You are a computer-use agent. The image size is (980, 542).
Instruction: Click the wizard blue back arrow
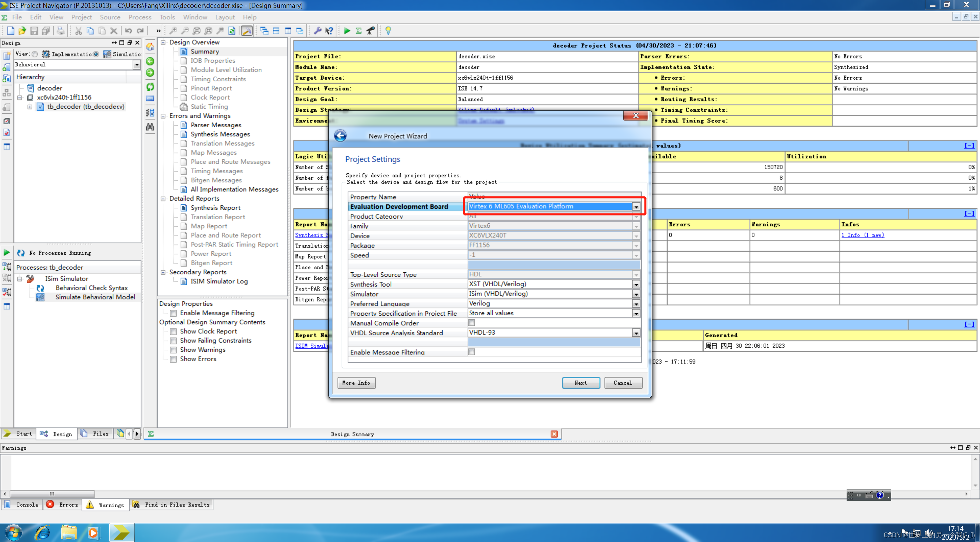coord(340,136)
